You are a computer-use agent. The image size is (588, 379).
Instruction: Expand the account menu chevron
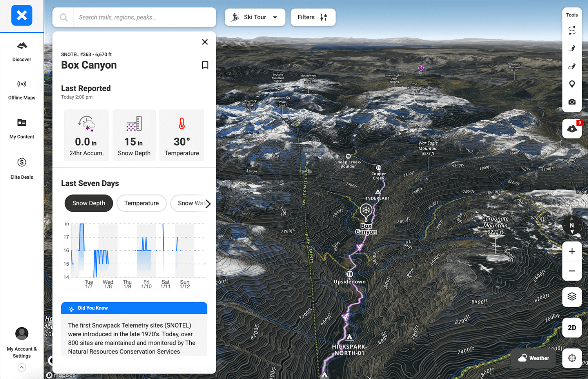[22, 367]
